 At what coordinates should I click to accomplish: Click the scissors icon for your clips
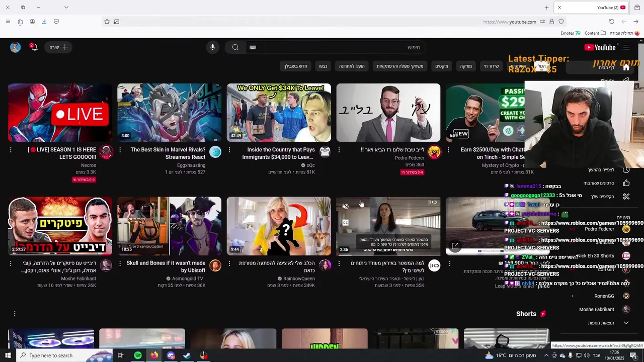coord(626,196)
